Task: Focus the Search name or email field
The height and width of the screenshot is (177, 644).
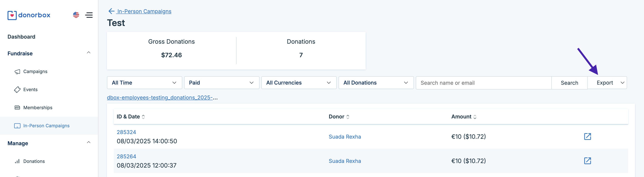Action: 483,83
